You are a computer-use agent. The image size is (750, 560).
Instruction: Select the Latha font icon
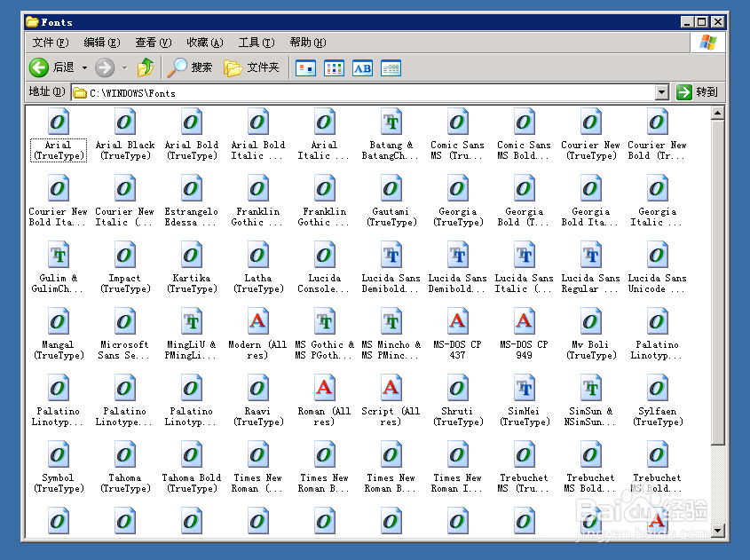(x=257, y=255)
